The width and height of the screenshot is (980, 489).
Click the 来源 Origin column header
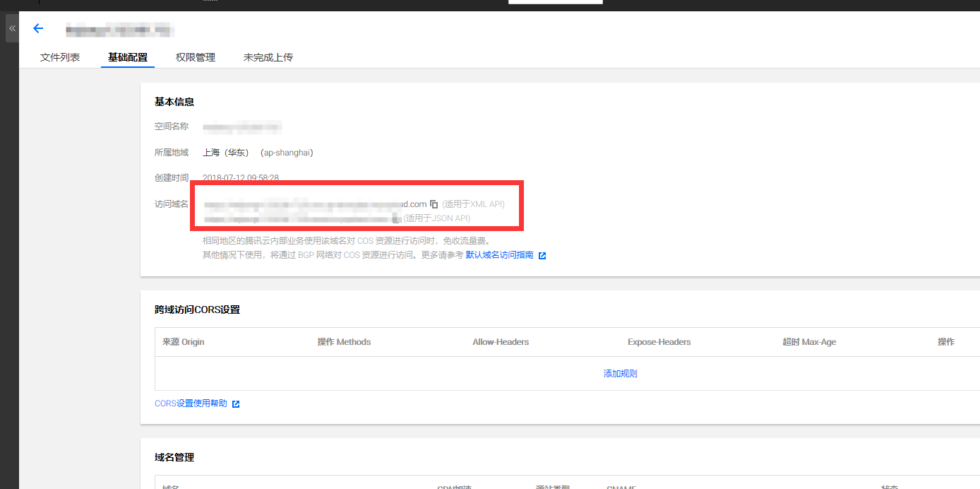(184, 342)
